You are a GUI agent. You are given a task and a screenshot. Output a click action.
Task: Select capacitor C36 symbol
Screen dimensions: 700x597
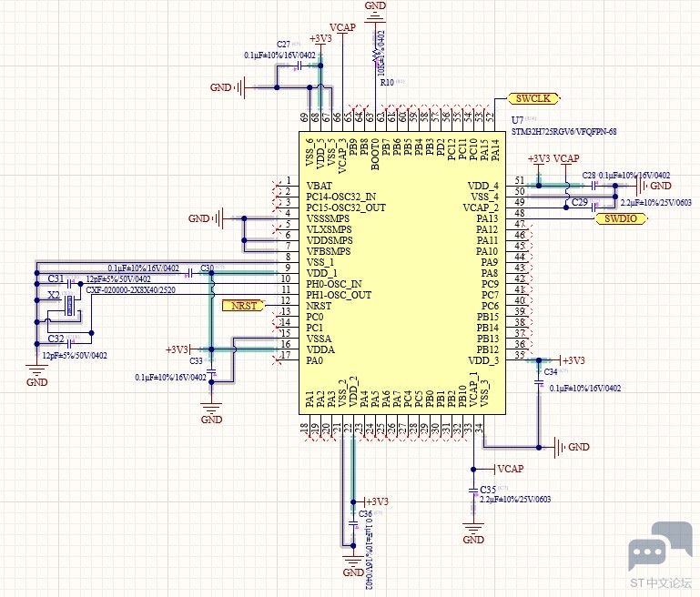point(353,523)
